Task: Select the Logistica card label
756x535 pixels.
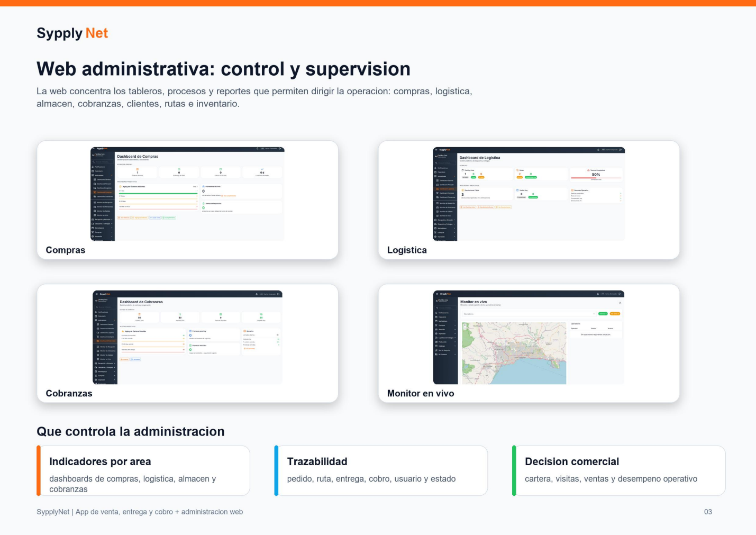Action: coord(407,250)
